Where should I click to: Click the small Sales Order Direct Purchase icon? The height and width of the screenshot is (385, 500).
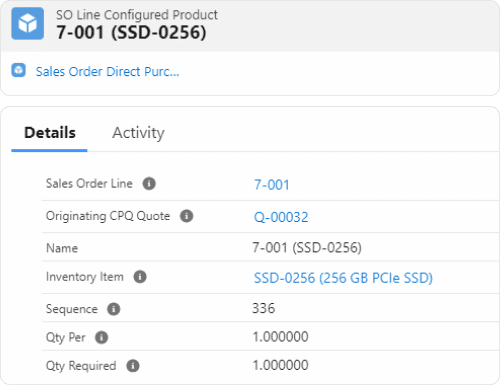coord(19,70)
